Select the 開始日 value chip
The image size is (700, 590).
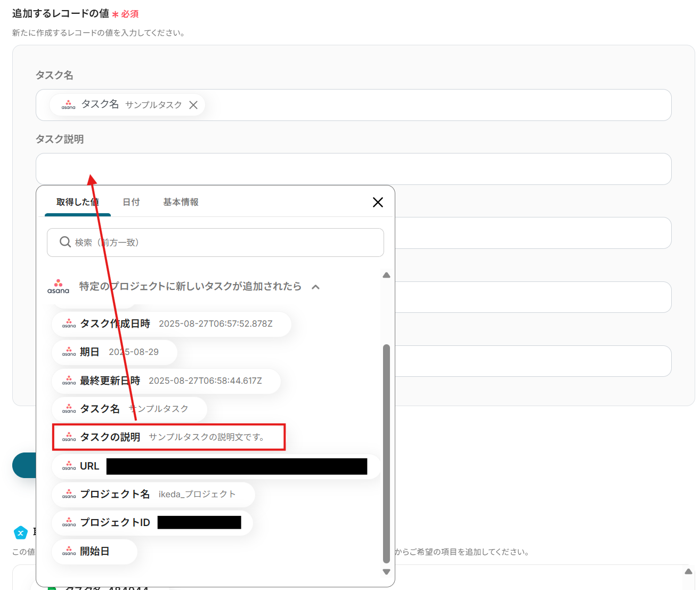point(95,551)
